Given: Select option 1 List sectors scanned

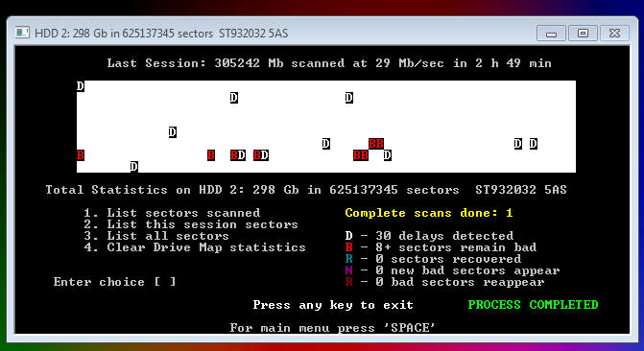Looking at the screenshot, I should (172, 213).
